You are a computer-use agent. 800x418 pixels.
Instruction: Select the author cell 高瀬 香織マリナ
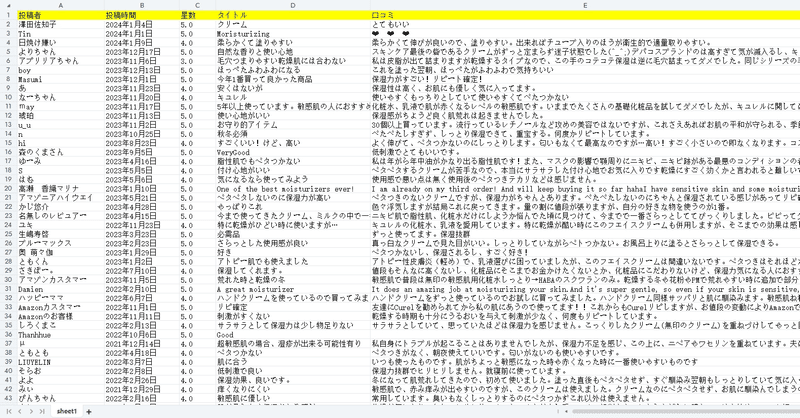[x=60, y=188]
